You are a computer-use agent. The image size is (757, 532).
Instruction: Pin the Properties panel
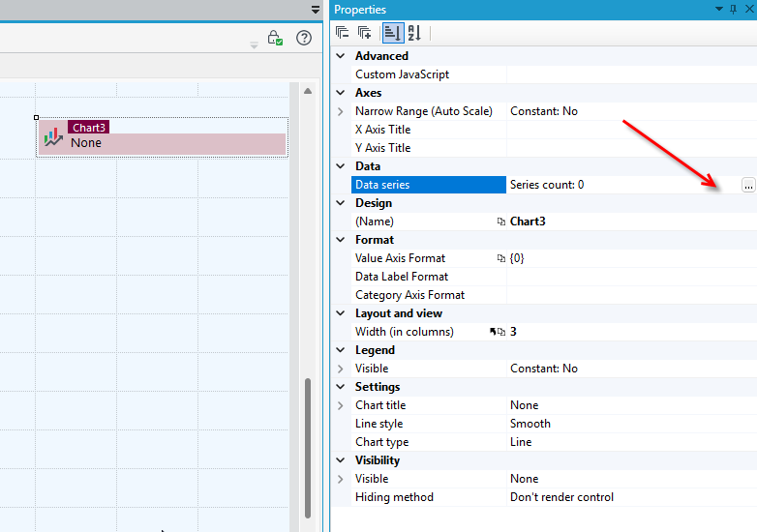(734, 9)
